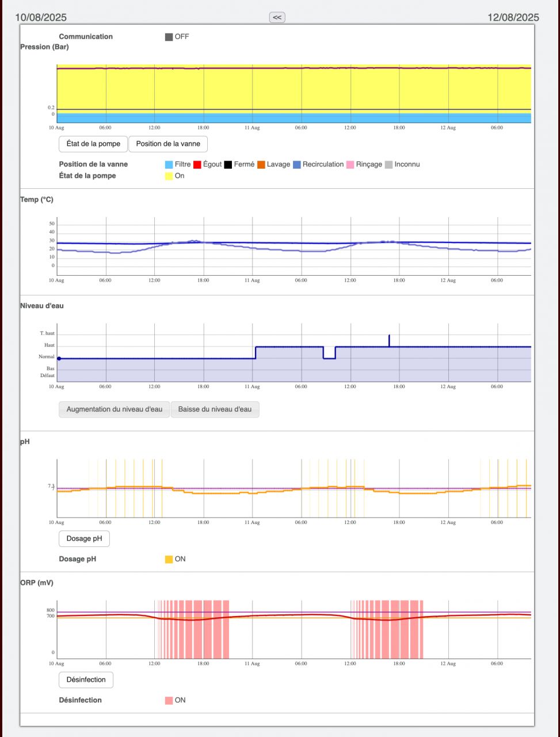This screenshot has width=560, height=737.
Task: Click the "Désinfection" legend label beside ON
Action: pos(80,701)
